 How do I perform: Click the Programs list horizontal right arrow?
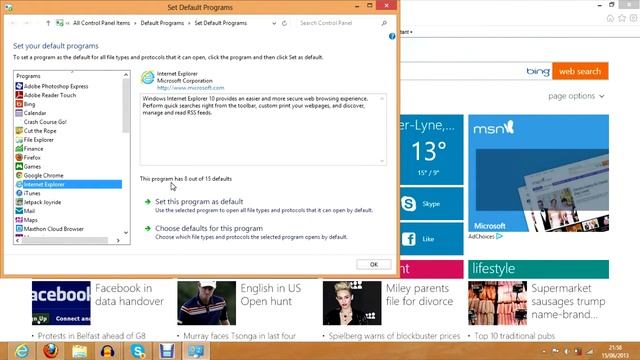tap(118, 241)
